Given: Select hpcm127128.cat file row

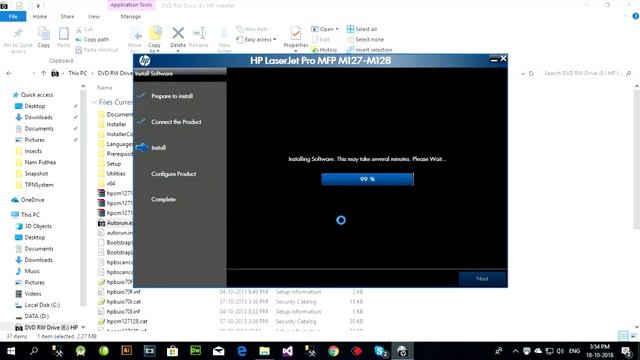Looking at the screenshot, I should tap(231, 321).
